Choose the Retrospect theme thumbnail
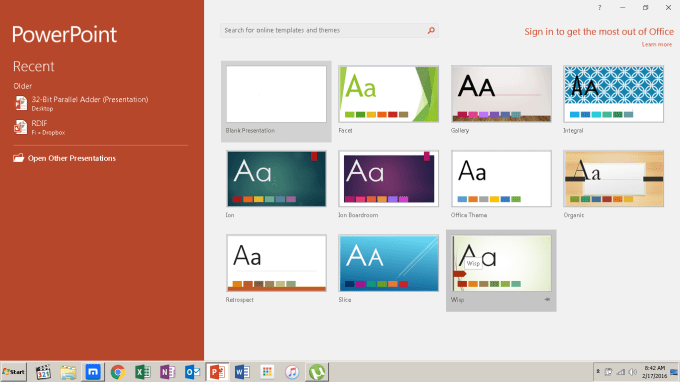Viewport: 680px width, 382px height. (x=276, y=263)
